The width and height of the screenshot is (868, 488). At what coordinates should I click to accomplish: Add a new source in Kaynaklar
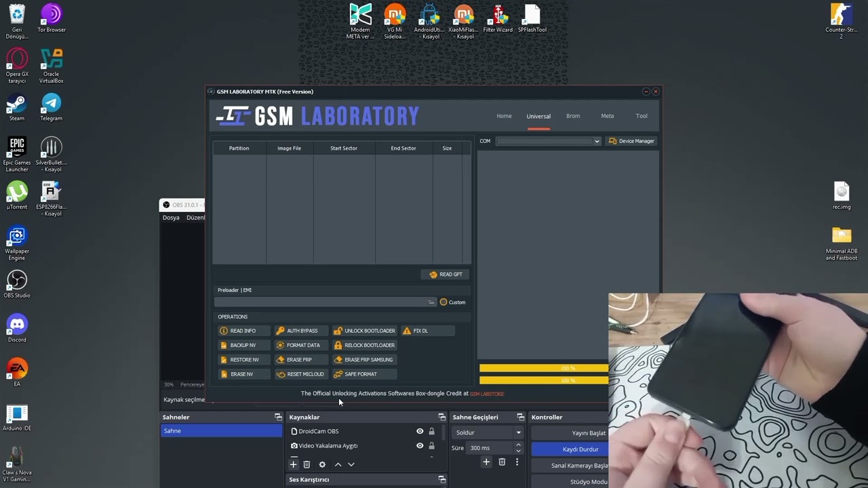coord(293,464)
